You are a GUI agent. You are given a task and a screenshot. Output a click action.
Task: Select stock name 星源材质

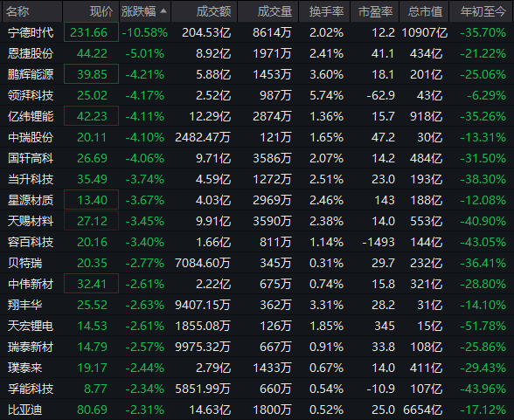pyautogui.click(x=31, y=200)
